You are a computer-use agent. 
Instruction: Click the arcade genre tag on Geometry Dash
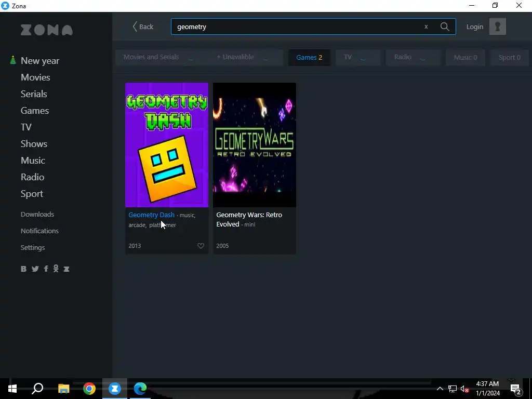[x=137, y=225]
